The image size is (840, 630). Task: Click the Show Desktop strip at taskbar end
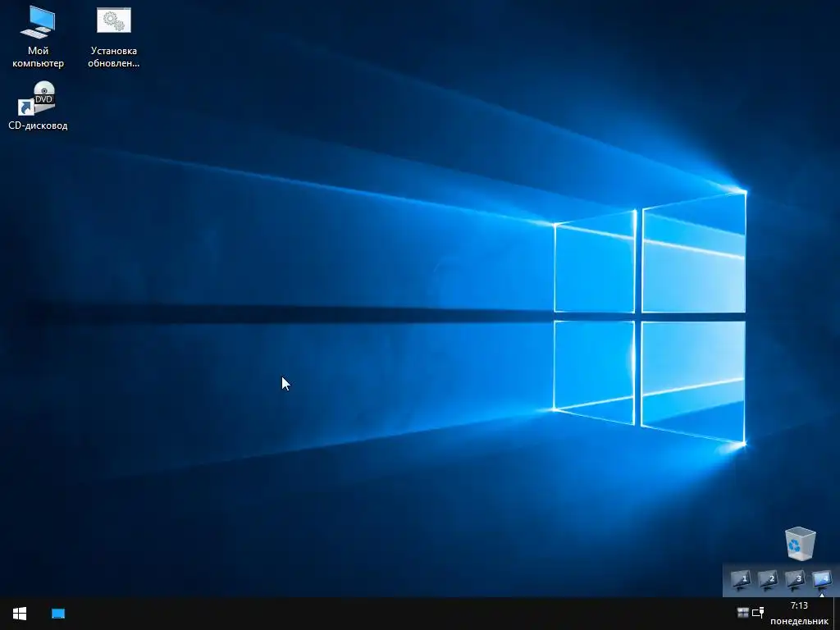coord(837,614)
